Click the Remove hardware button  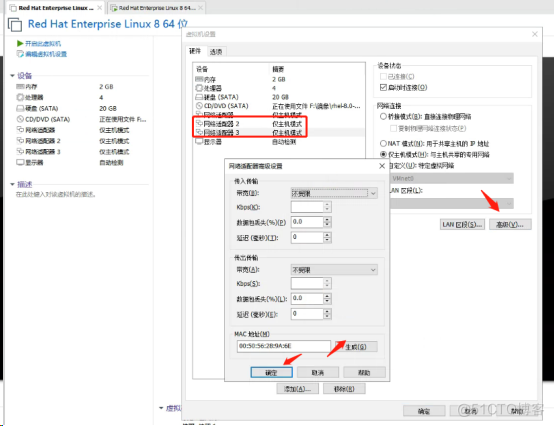coord(344,389)
